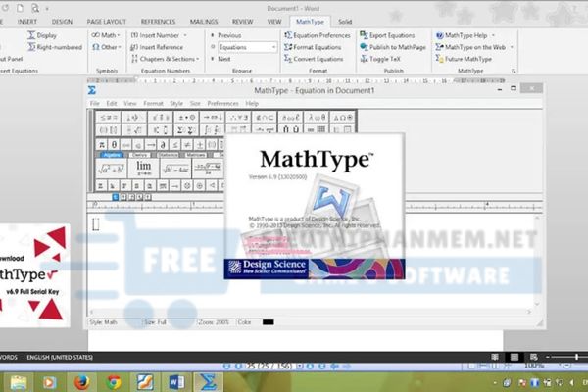Click Convert Equations
588x392 pixels.
tap(314, 59)
